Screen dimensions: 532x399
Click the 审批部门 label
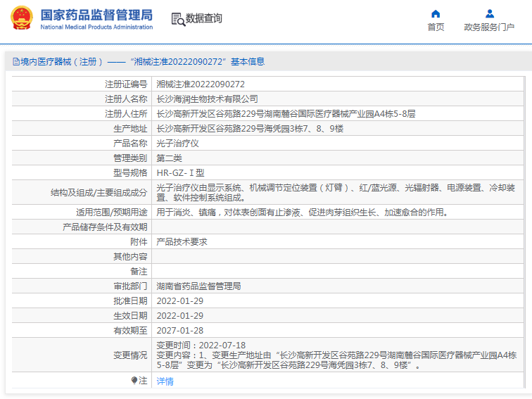click(x=130, y=286)
